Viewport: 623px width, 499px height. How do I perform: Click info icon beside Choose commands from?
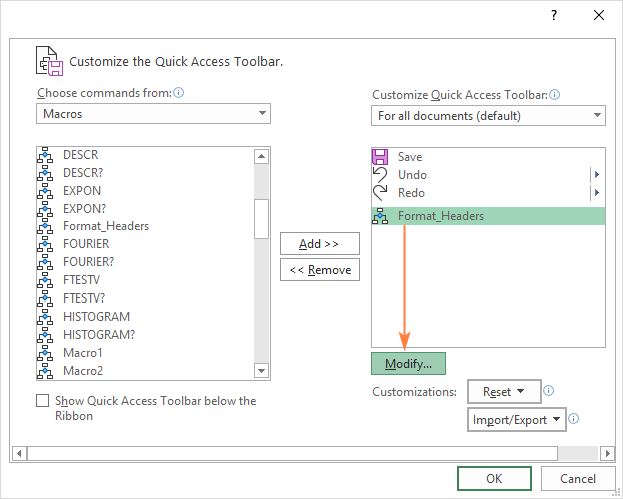178,93
